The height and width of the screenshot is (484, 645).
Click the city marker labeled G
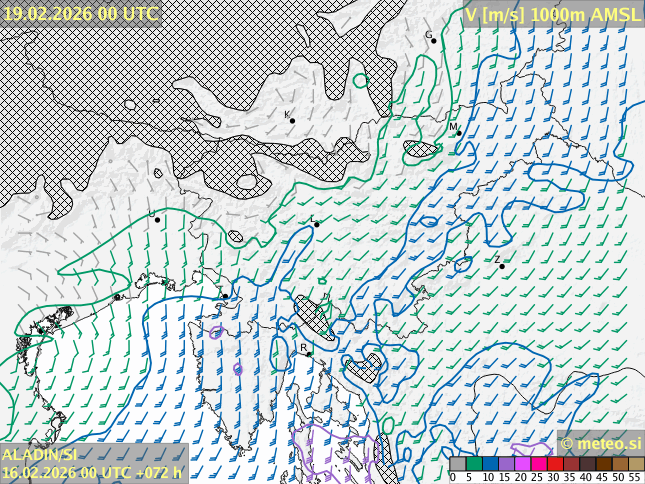[x=433, y=40]
